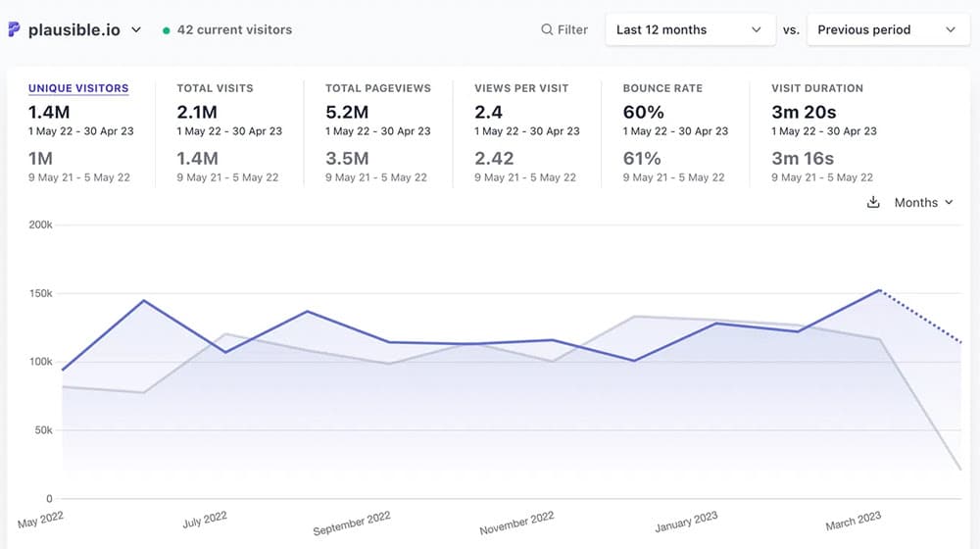Screen dimensions: 980x549
Task: Click the May 2022 axis label
Action: tap(40, 520)
